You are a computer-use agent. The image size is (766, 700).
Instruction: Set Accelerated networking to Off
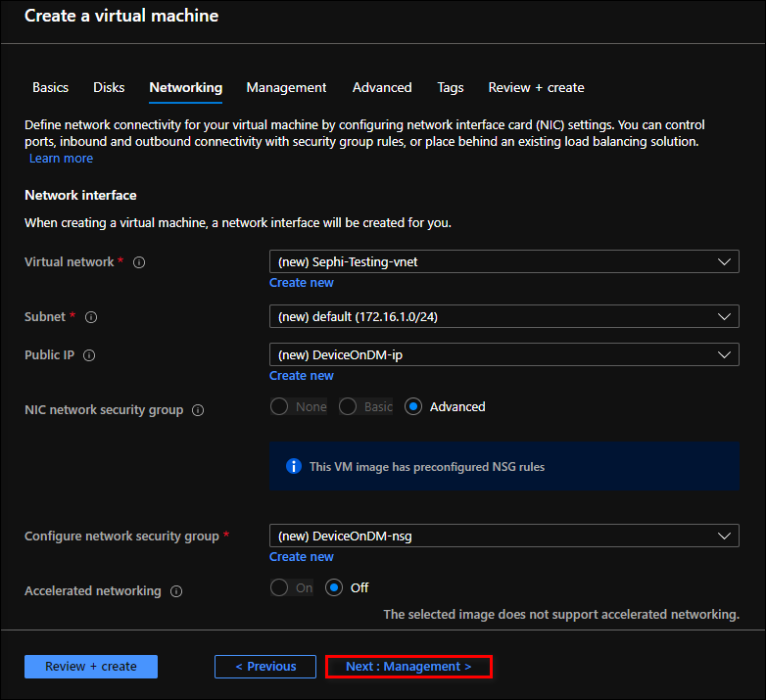click(x=335, y=587)
